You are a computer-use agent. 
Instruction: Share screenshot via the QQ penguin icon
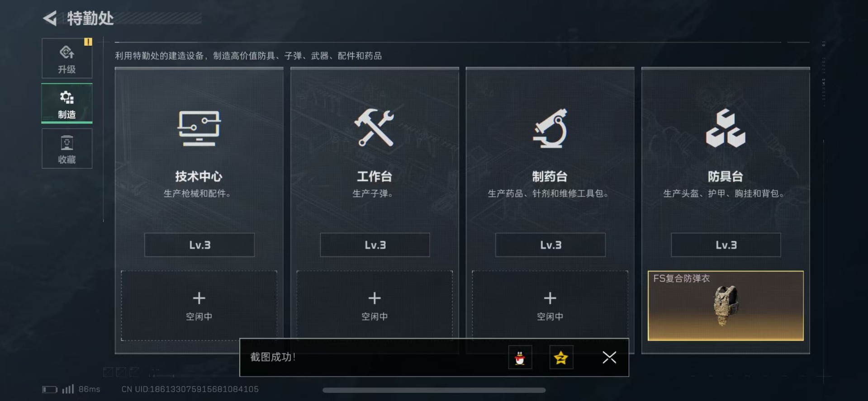coord(520,358)
